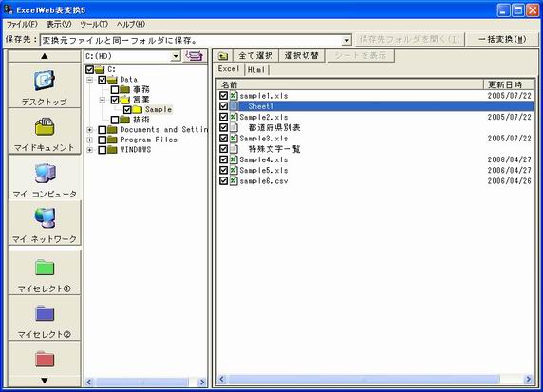
Task: Click file list horizontal scrollbar thumb
Action: (x=364, y=380)
